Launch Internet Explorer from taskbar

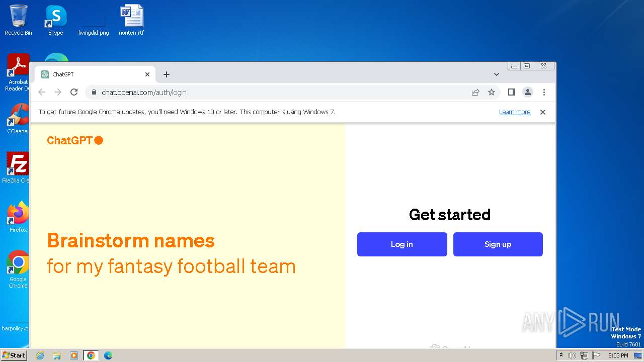coord(40,355)
